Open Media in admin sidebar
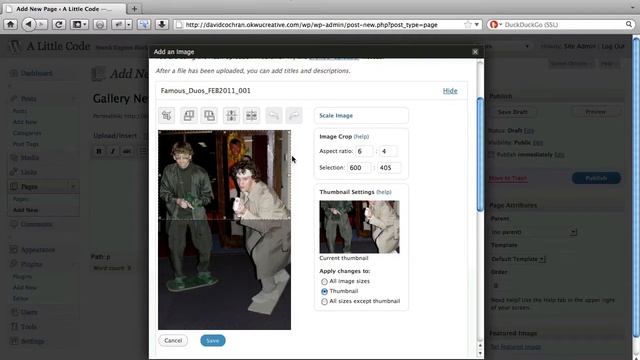The image size is (640, 360). (x=29, y=158)
